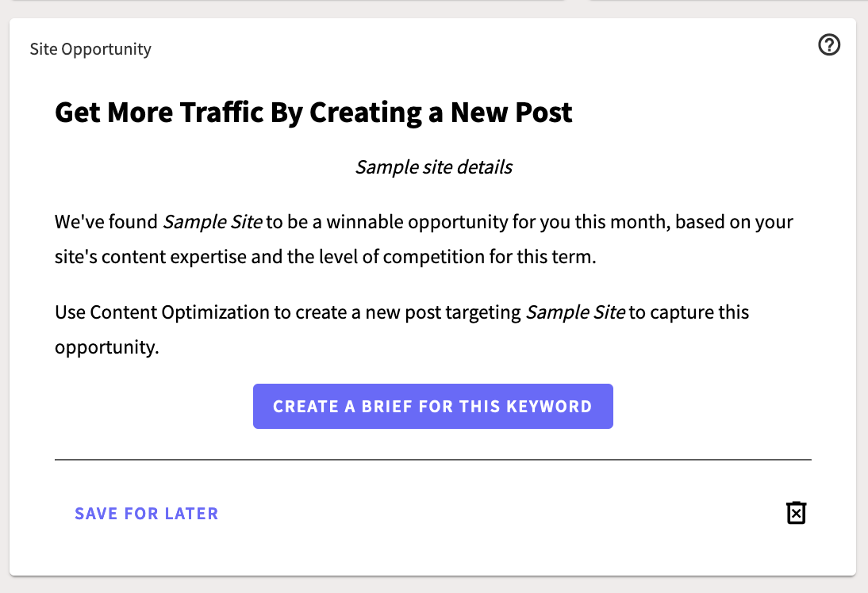Viewport: 868px width, 593px height.
Task: Select the italic Sample site details text
Action: (x=433, y=167)
